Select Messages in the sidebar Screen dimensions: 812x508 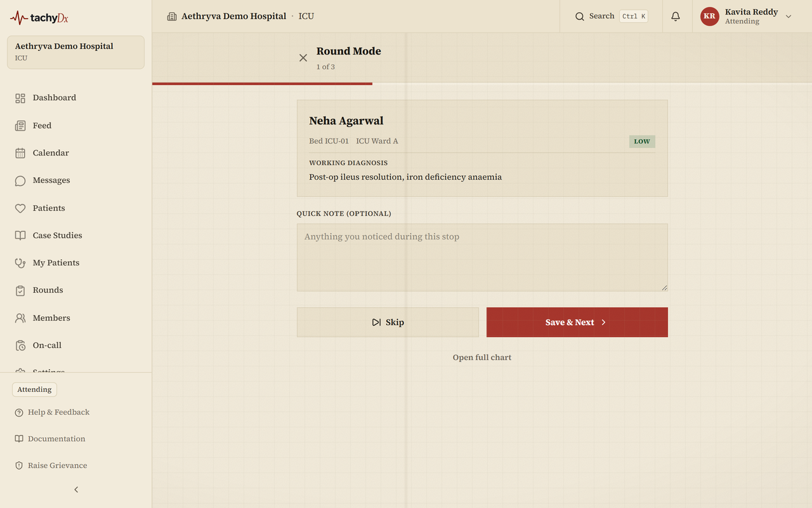coord(75,180)
